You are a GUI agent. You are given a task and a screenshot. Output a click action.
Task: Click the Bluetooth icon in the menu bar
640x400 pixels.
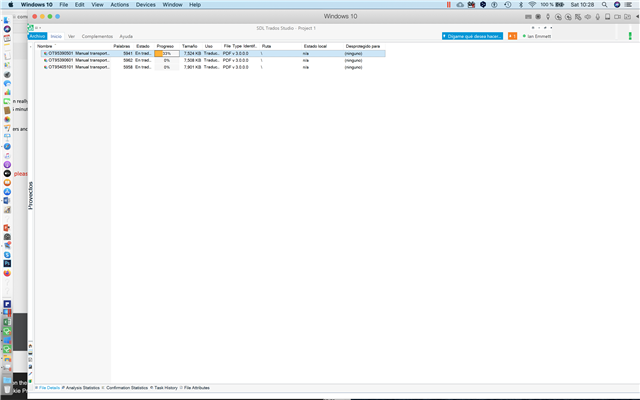pyautogui.click(x=521, y=4)
